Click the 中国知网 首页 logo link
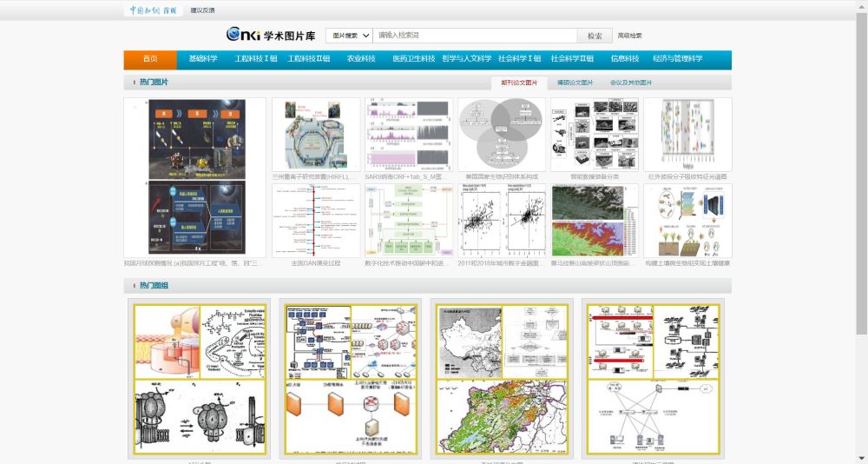This screenshot has height=464, width=868. coord(153,10)
